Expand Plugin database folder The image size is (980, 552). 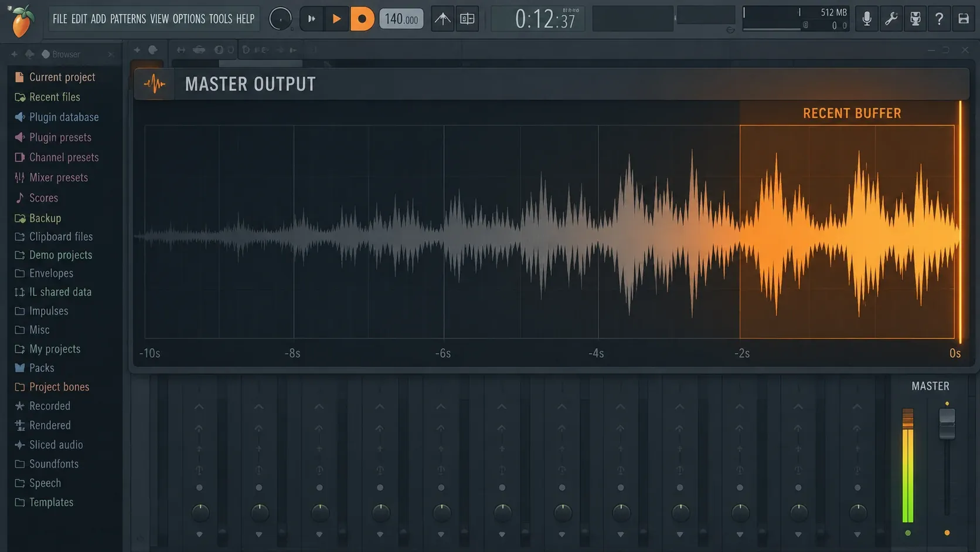click(56, 117)
